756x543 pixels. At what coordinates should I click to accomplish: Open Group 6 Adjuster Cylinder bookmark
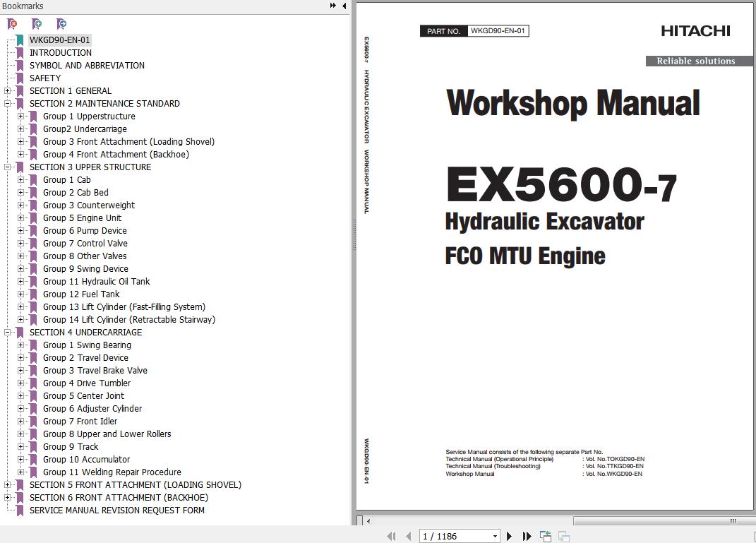click(92, 408)
